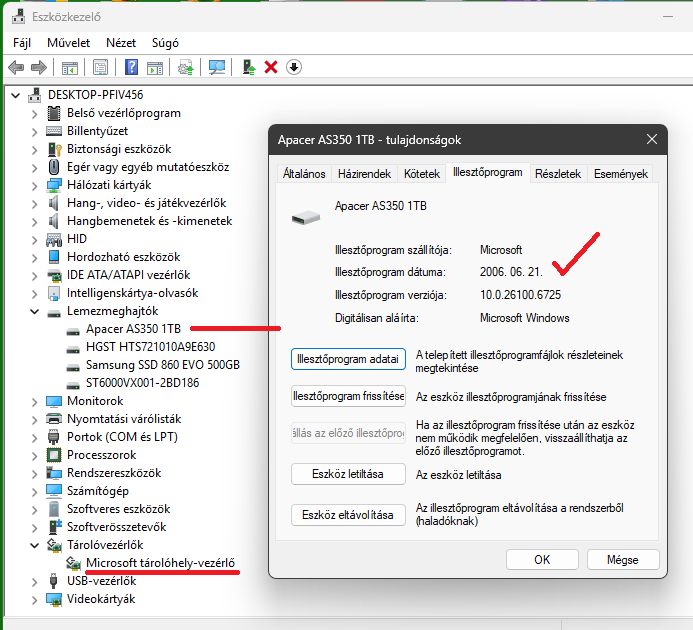Screen dimensions: 693x630
Task: Click the Nyomtatási várólisták printer icon
Action: click(54, 419)
